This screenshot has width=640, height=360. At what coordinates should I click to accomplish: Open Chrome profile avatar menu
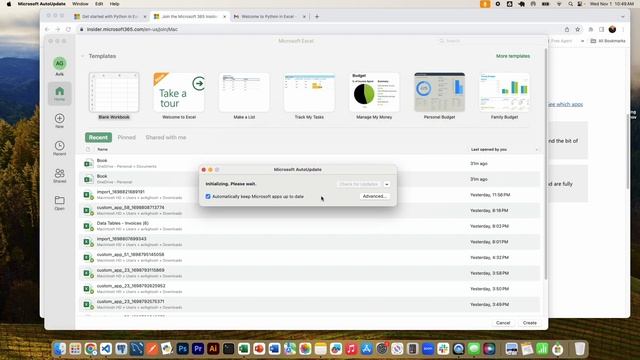pos(612,29)
